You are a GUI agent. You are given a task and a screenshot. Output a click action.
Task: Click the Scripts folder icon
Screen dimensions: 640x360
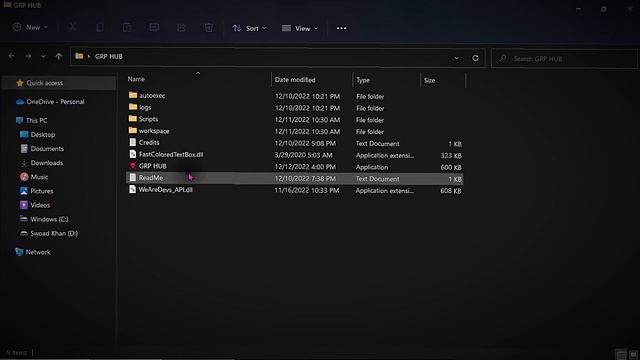pos(133,118)
